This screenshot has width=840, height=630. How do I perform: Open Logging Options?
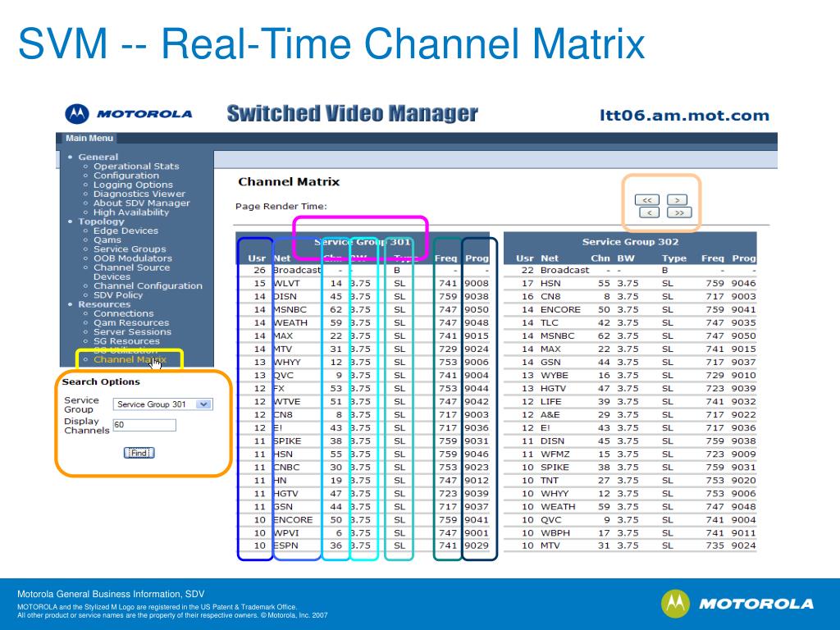click(134, 185)
